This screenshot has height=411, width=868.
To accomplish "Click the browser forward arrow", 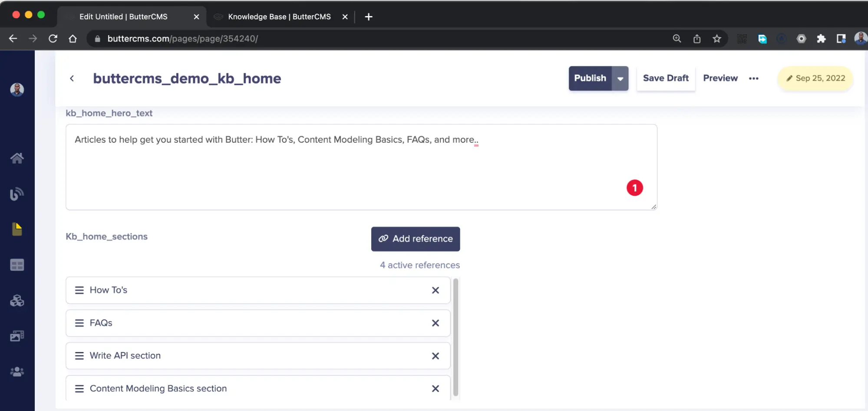I will (x=33, y=39).
